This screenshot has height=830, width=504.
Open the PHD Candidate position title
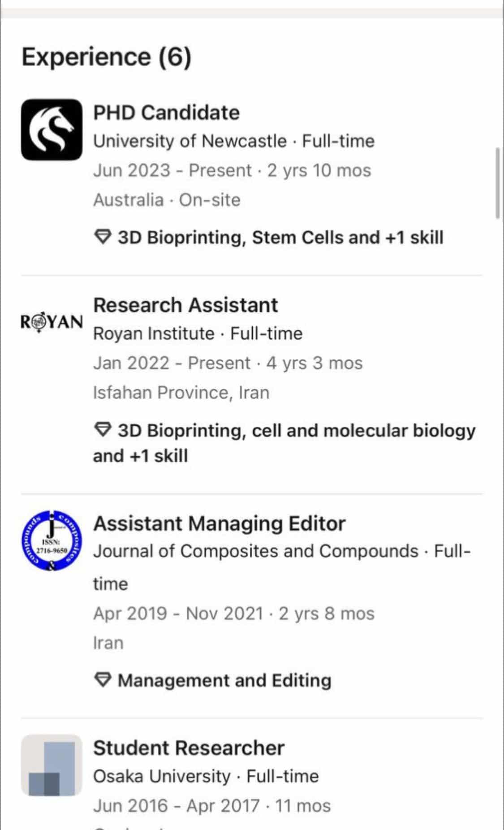point(166,112)
